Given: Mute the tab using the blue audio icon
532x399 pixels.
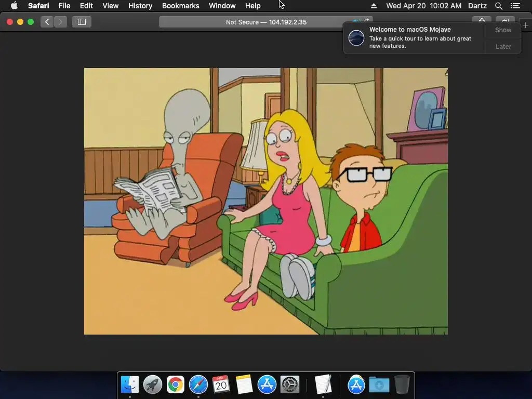Looking at the screenshot, I should (355, 21).
